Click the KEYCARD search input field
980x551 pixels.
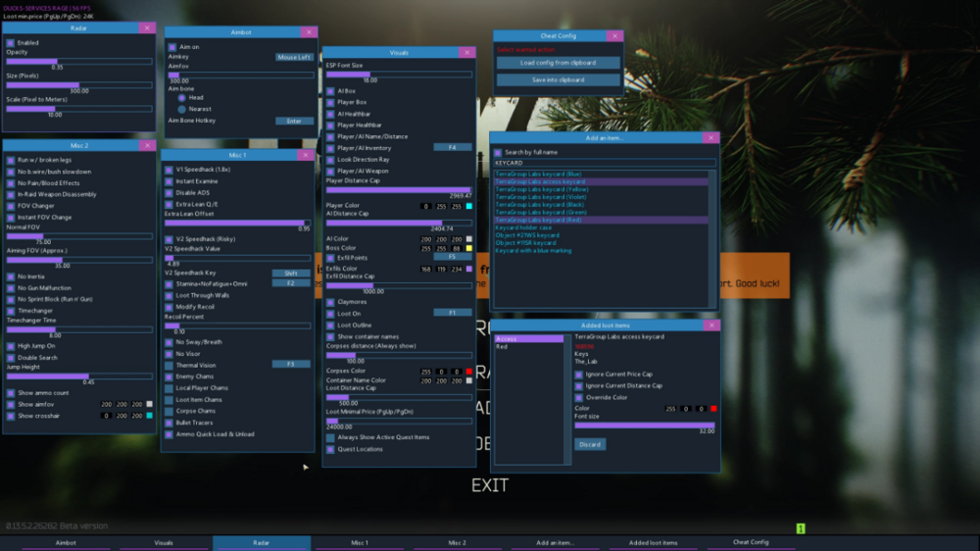point(605,163)
